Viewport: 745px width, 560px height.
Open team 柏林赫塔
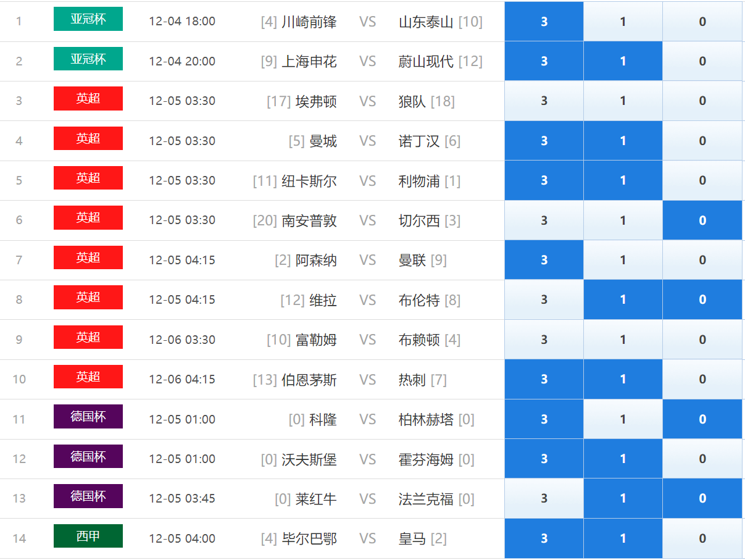(426, 420)
